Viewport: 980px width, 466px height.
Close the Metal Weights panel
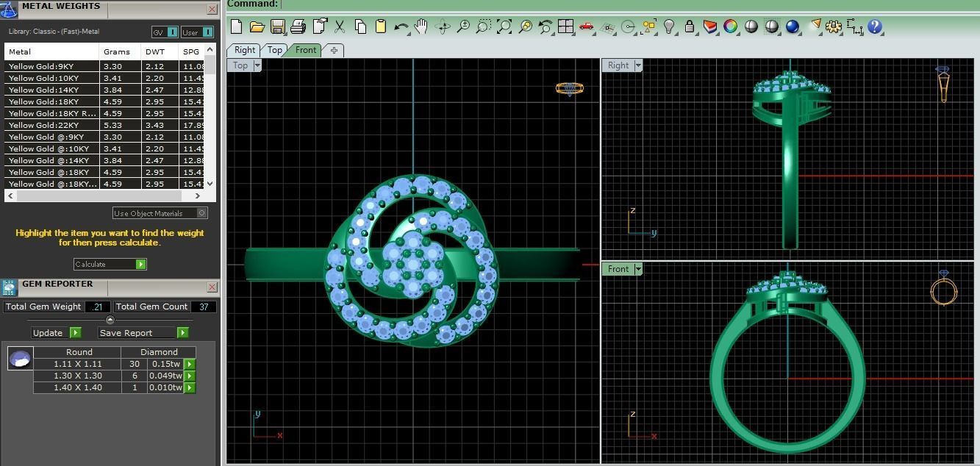coord(212,10)
